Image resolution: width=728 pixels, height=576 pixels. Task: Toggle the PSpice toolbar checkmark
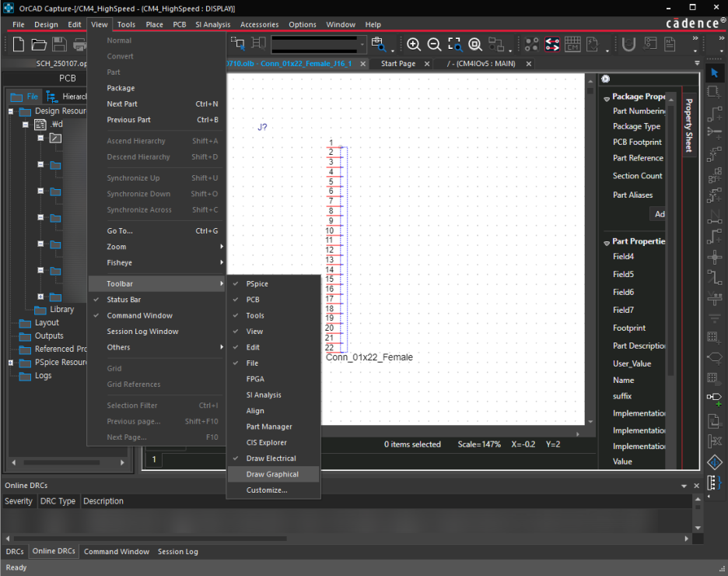click(x=273, y=284)
